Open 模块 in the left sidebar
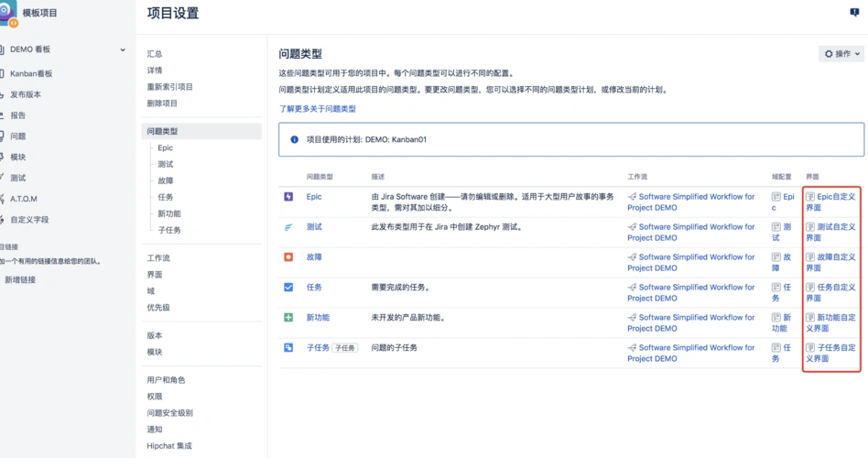 [17, 158]
